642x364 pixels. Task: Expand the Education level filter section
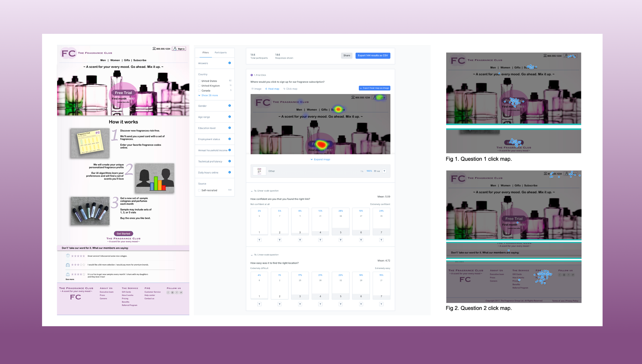[x=207, y=128]
